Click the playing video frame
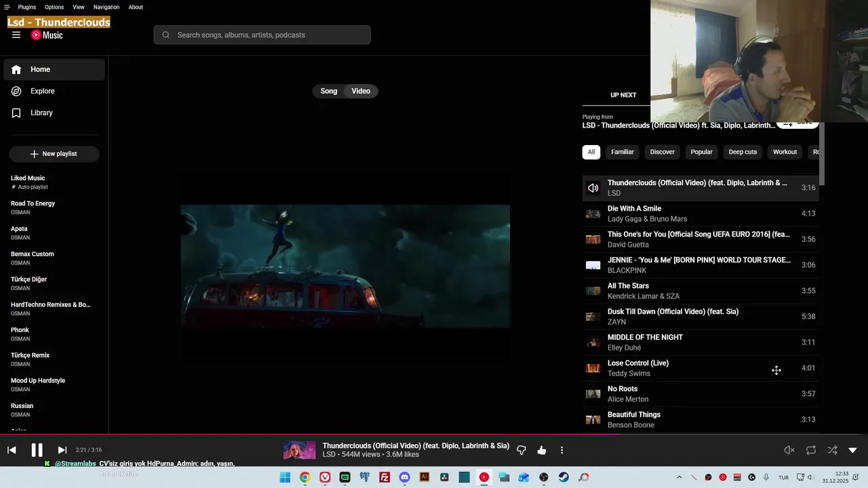 click(345, 266)
